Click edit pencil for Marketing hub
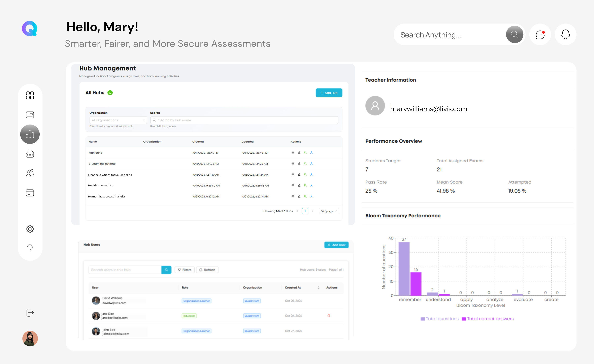The width and height of the screenshot is (594, 364). pos(299,153)
